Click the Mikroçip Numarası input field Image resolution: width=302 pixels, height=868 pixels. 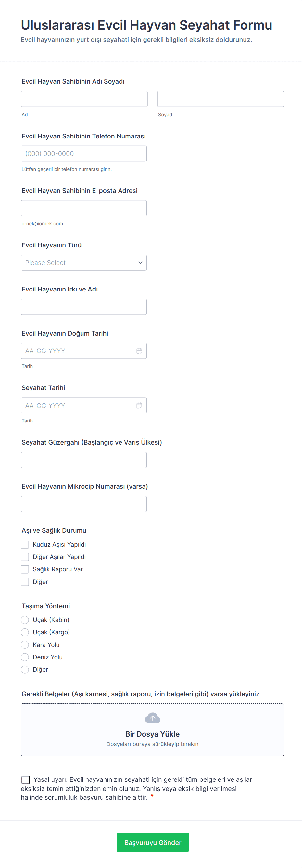click(84, 504)
